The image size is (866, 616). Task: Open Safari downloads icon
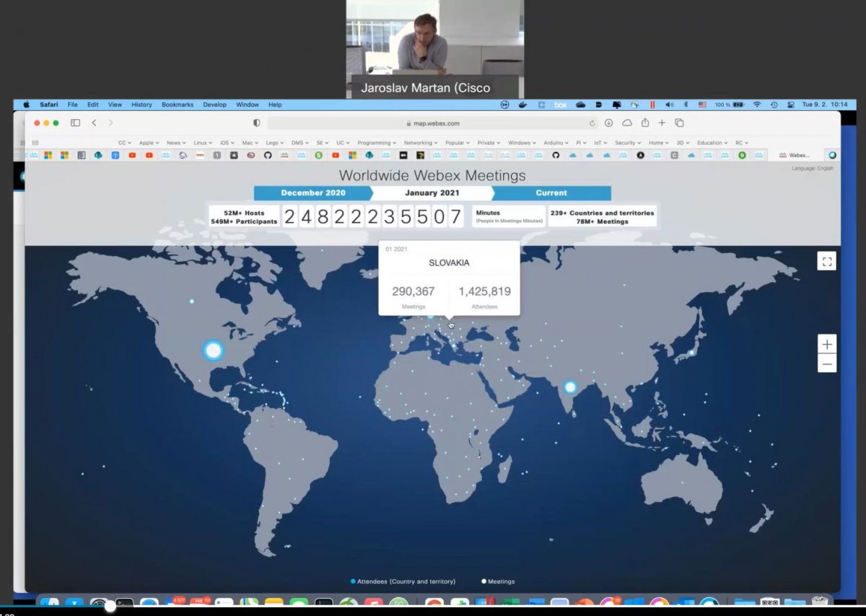609,123
